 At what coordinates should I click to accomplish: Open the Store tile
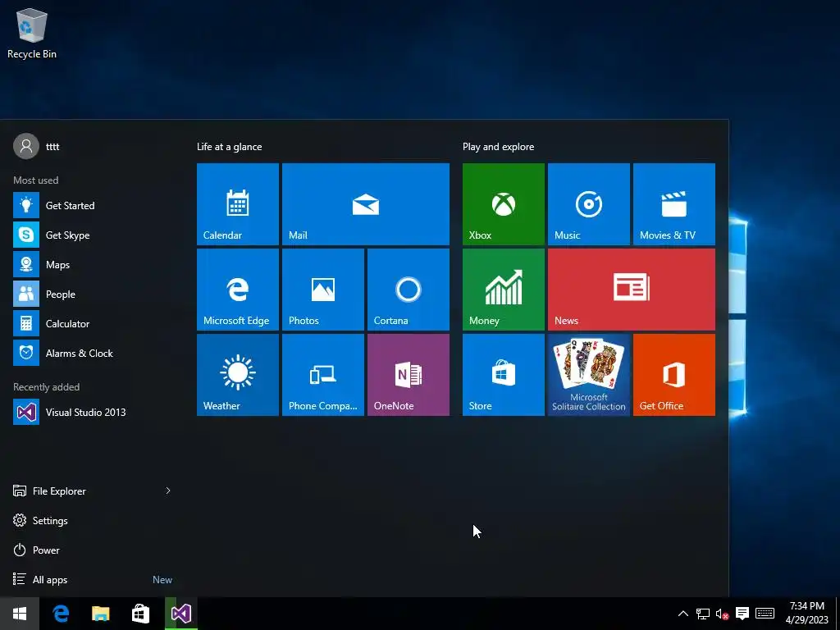pos(504,374)
